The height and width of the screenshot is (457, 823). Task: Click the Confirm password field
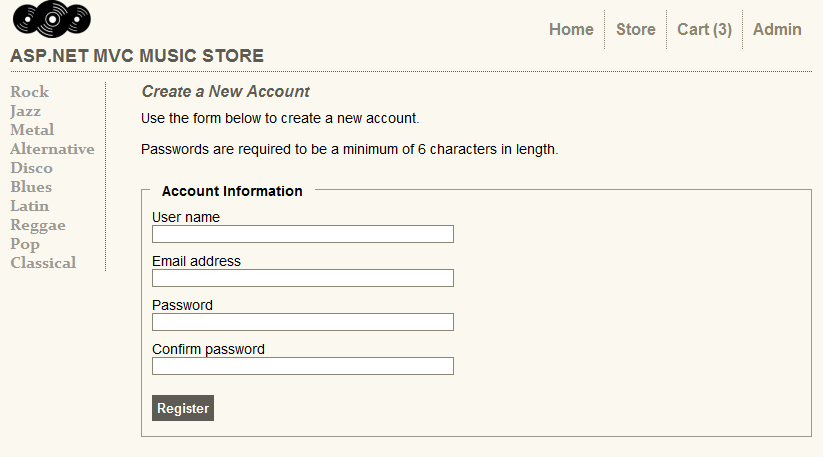[302, 366]
